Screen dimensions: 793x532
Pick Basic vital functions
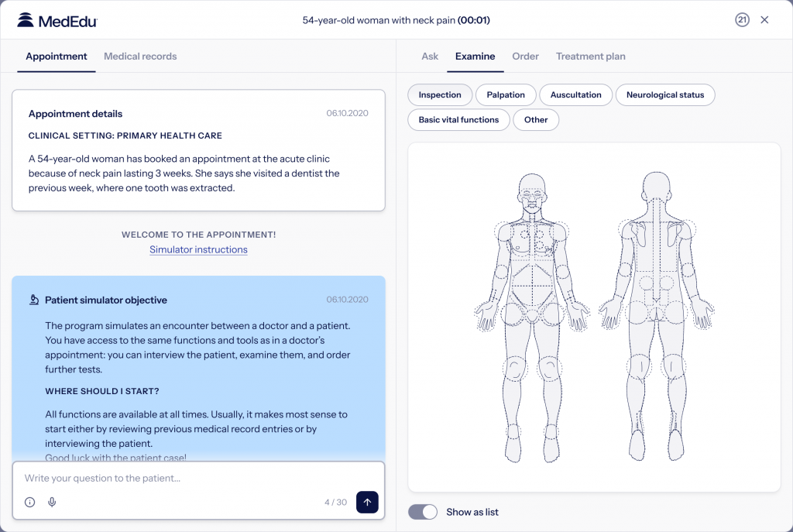click(x=458, y=120)
